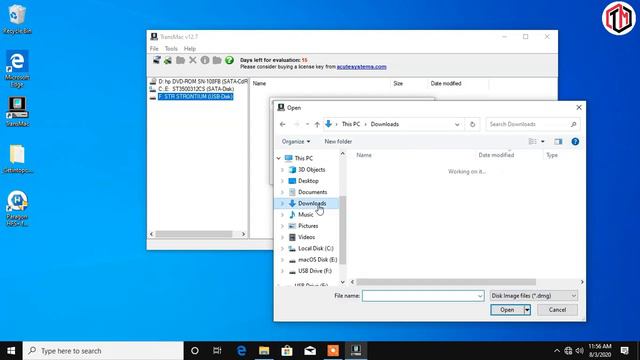Open the Tools menu in TransMac

pos(171,49)
